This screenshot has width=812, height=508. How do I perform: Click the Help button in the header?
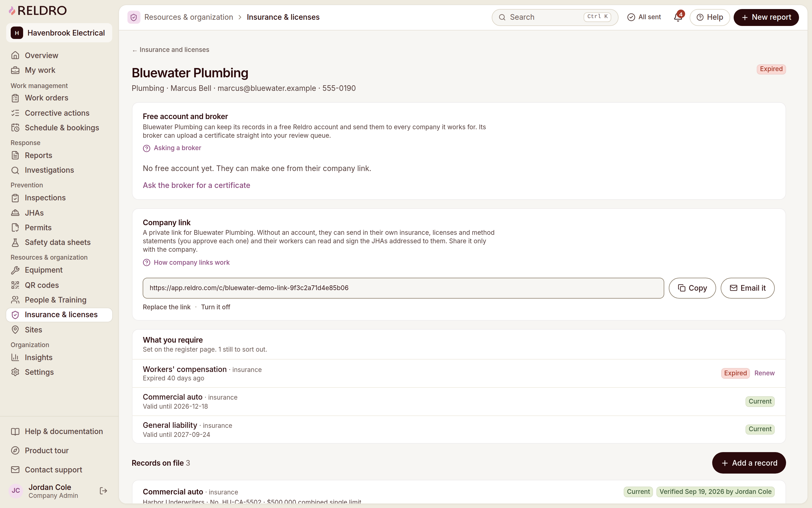point(710,17)
